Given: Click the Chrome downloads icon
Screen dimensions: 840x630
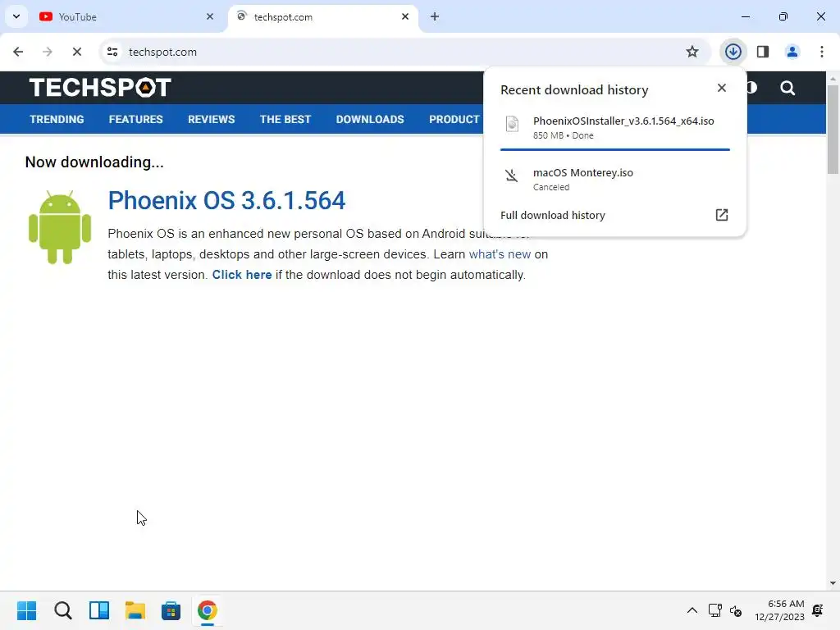Looking at the screenshot, I should [733, 52].
